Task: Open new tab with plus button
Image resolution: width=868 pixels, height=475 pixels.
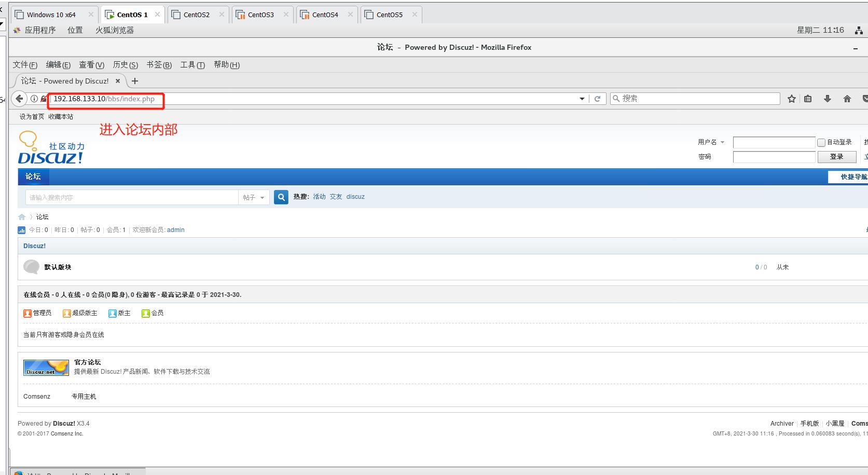Action: [x=135, y=81]
